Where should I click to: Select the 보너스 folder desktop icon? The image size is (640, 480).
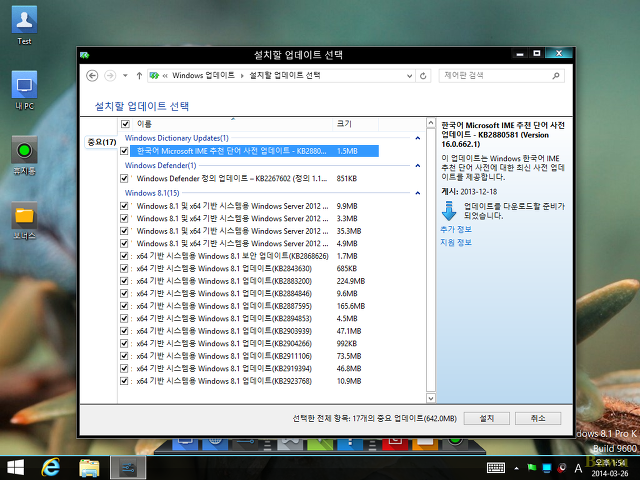click(24, 220)
